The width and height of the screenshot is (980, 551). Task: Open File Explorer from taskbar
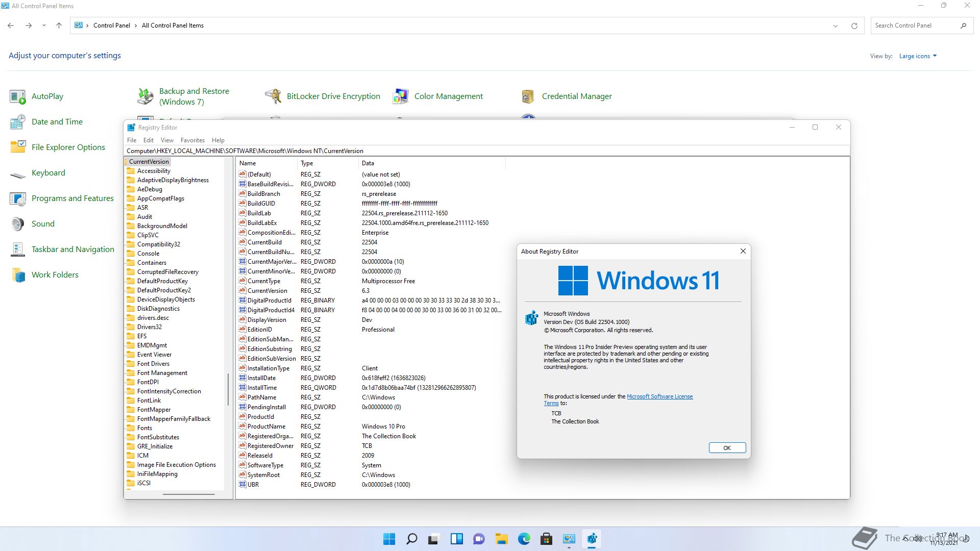click(501, 539)
